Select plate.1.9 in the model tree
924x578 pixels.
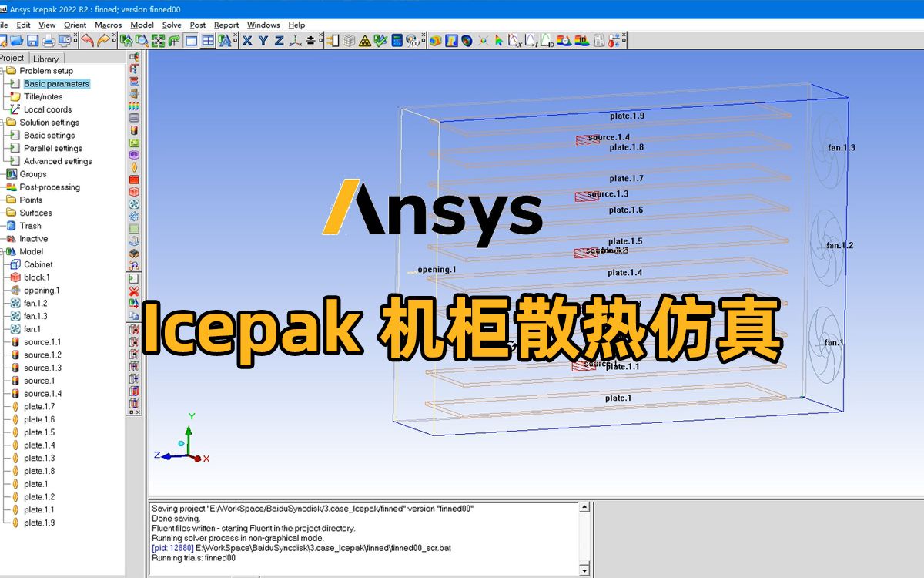click(40, 522)
